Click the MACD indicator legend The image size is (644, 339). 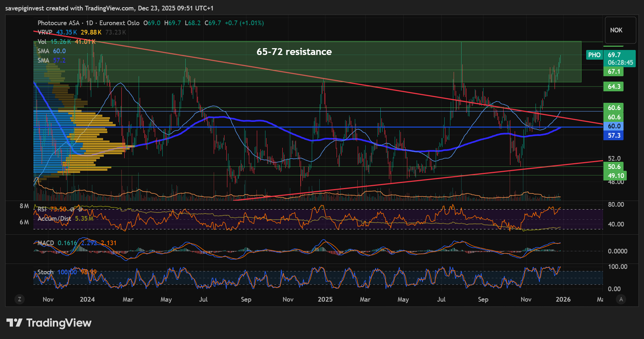(46, 243)
